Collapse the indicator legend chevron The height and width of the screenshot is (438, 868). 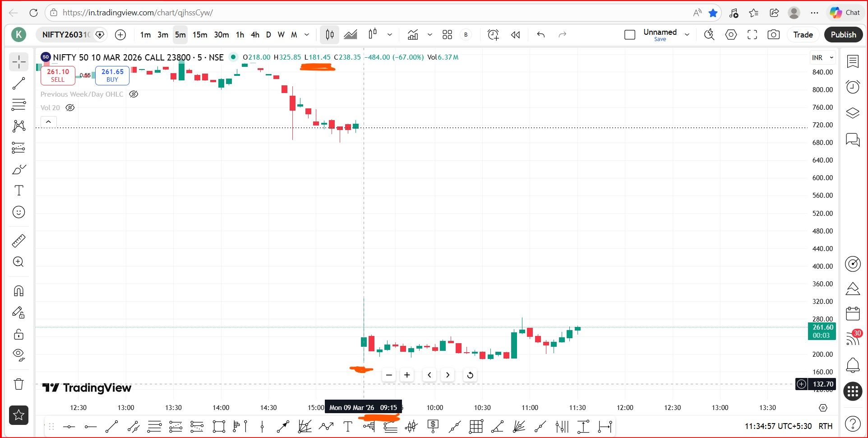[x=49, y=122]
